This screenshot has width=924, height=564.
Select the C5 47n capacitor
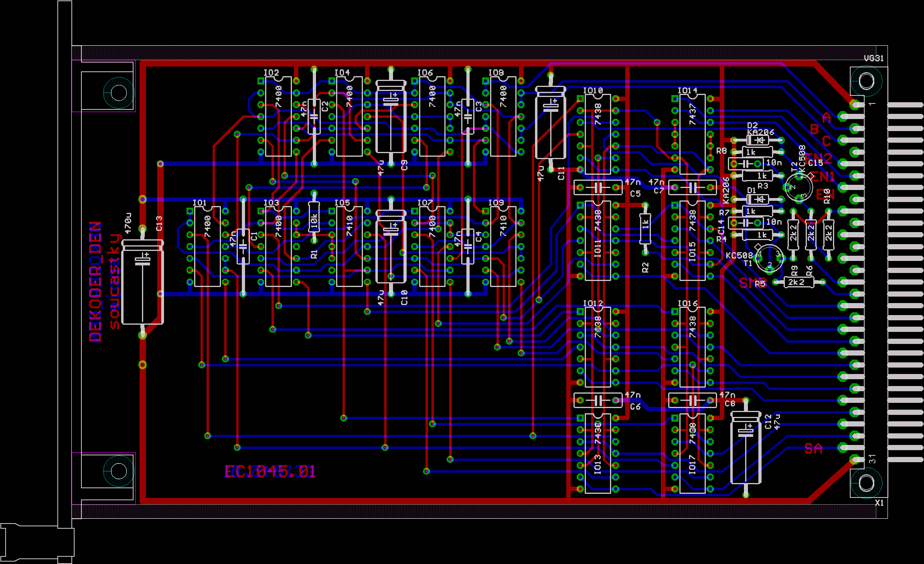pos(598,187)
